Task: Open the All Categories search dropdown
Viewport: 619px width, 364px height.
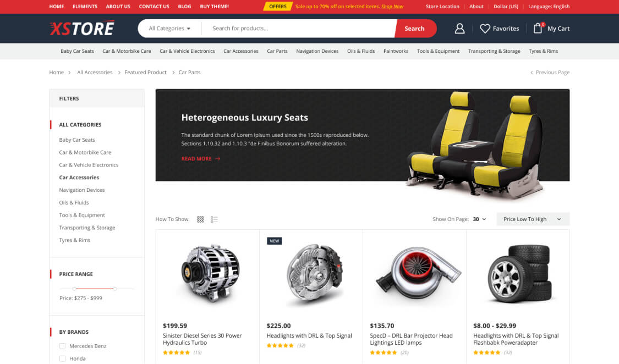Action: tap(170, 29)
